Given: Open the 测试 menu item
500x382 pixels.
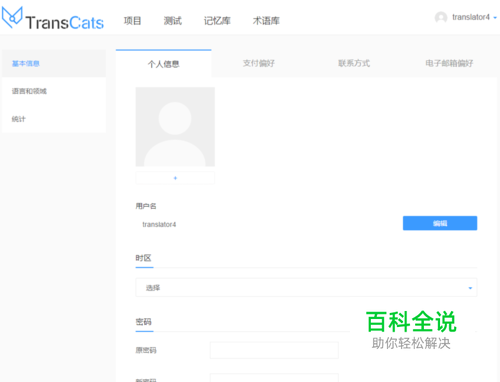Looking at the screenshot, I should [173, 21].
